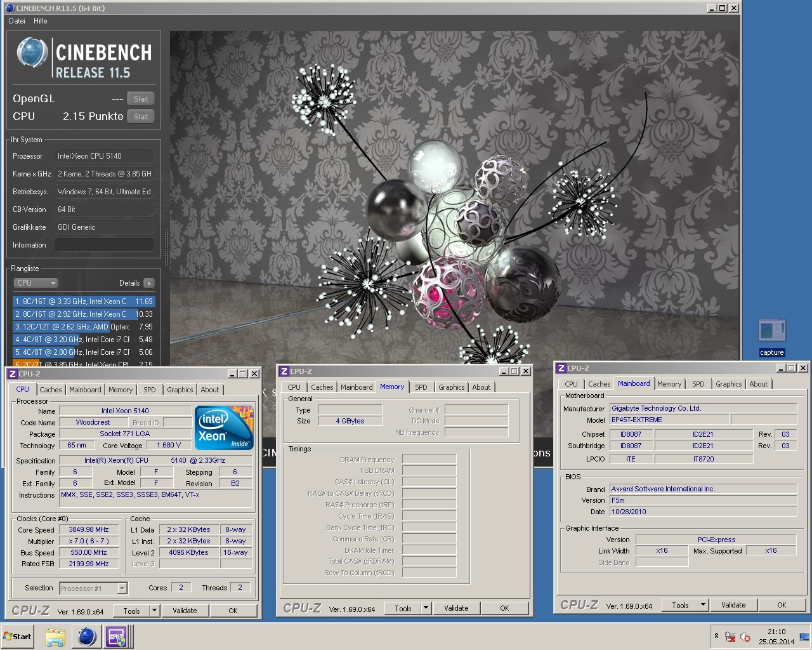The height and width of the screenshot is (650, 812).
Task: Switch to SPD tab in left CPU-Z window
Action: [x=150, y=390]
